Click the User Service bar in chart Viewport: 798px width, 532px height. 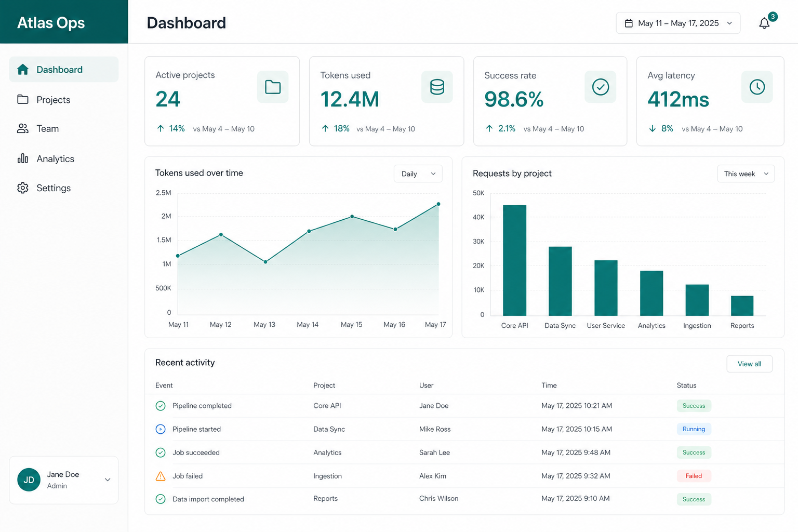[x=606, y=288]
